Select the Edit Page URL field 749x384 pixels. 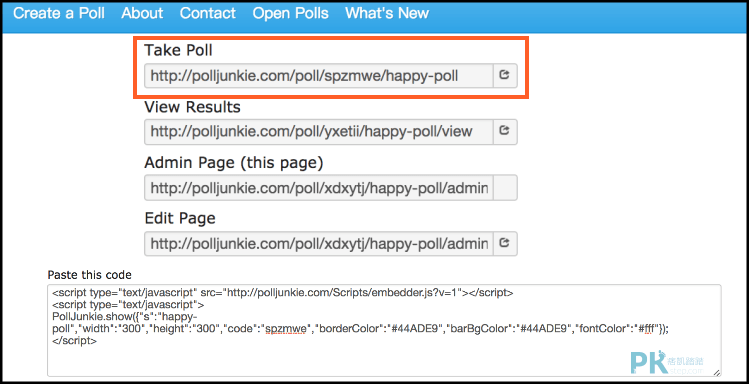pyautogui.click(x=319, y=243)
